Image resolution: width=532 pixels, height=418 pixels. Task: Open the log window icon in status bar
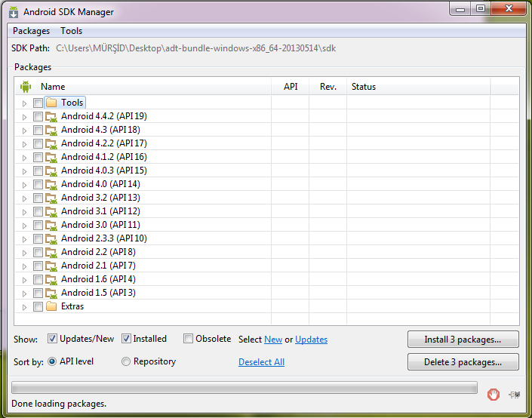515,395
